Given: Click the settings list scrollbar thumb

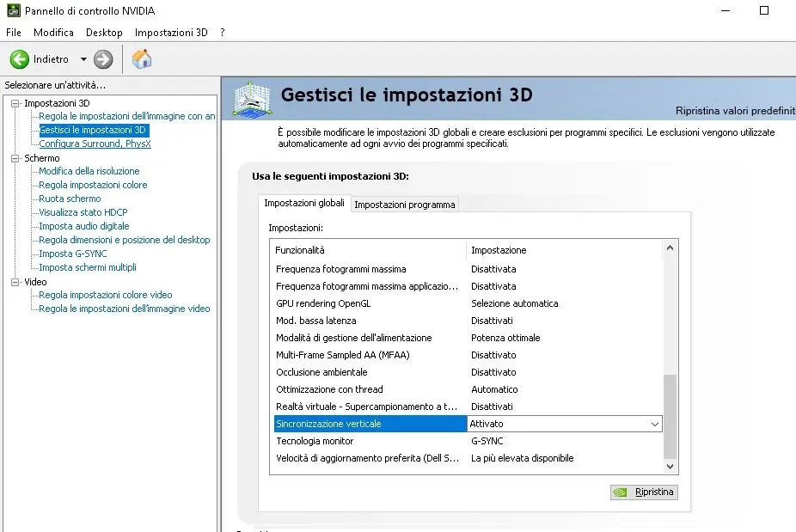Looking at the screenshot, I should pos(670,416).
